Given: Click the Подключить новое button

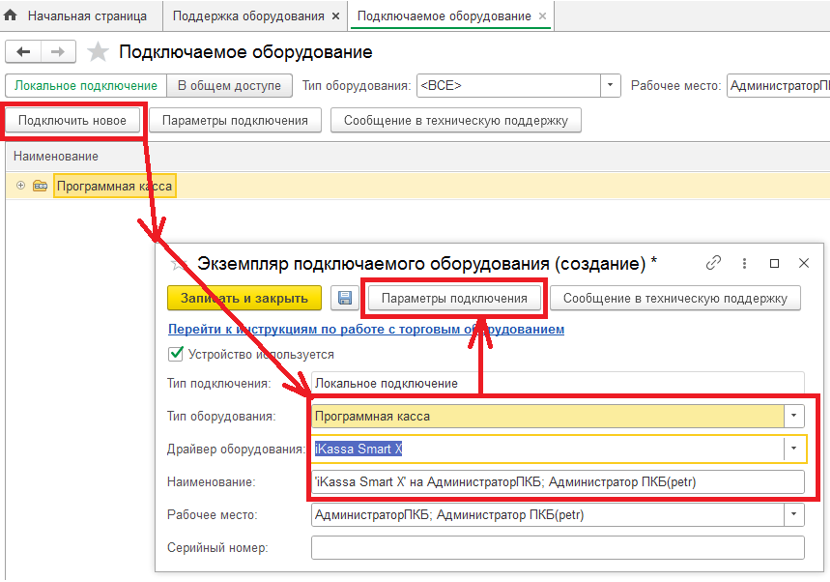Looking at the screenshot, I should 72,121.
